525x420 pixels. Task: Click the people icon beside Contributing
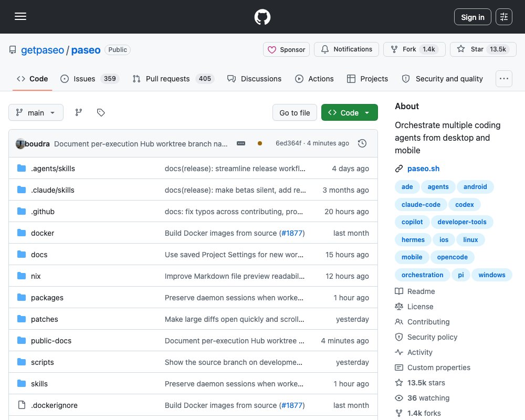pyautogui.click(x=399, y=322)
